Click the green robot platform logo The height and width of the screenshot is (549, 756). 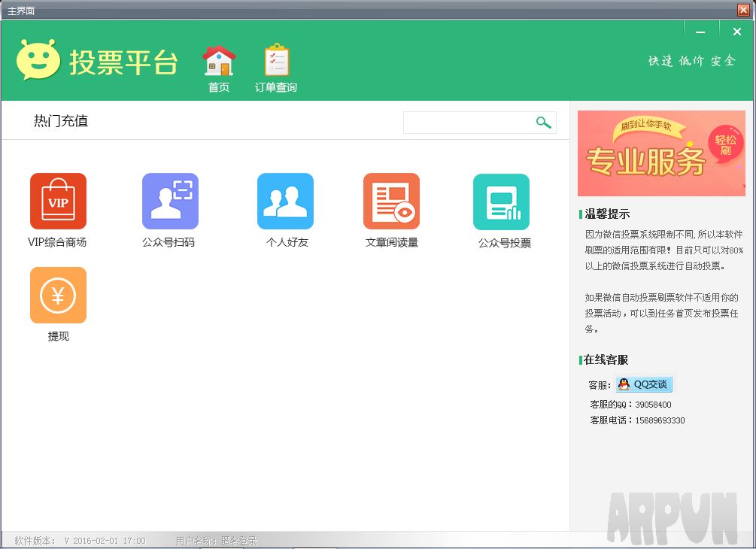click(x=37, y=59)
